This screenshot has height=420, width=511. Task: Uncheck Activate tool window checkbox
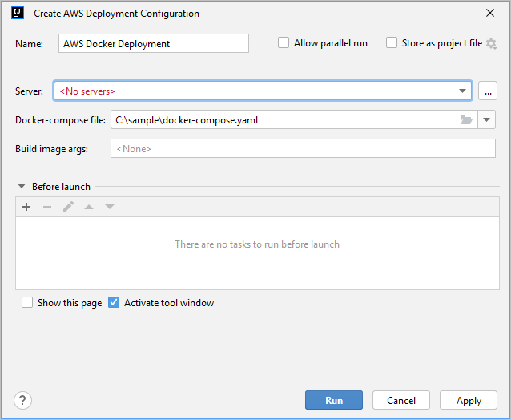coord(114,302)
